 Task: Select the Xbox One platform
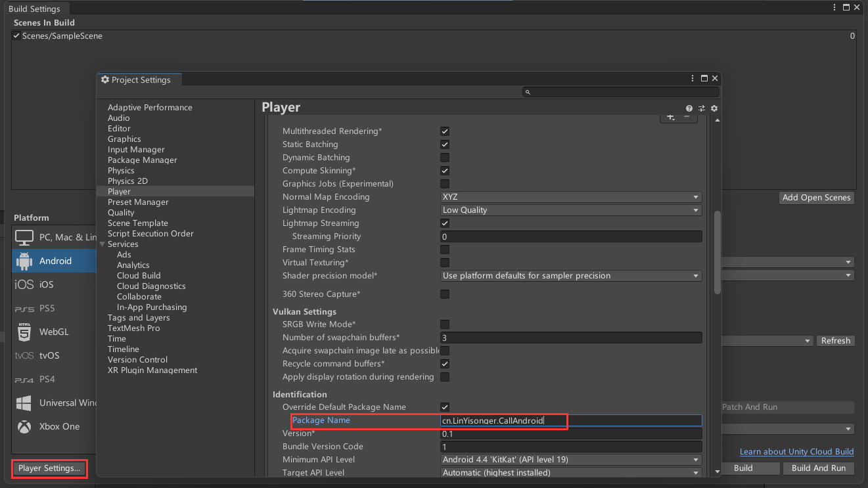54,426
